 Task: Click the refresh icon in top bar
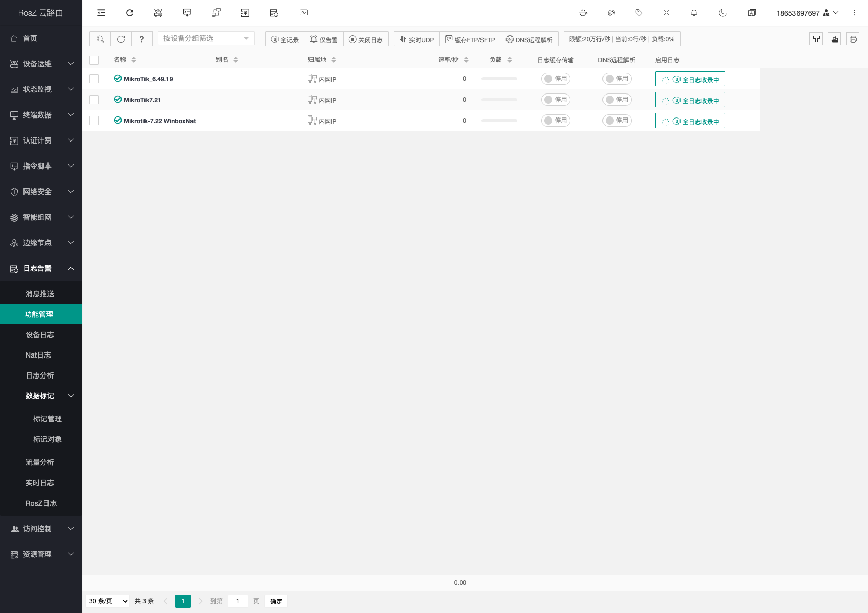[x=130, y=13]
